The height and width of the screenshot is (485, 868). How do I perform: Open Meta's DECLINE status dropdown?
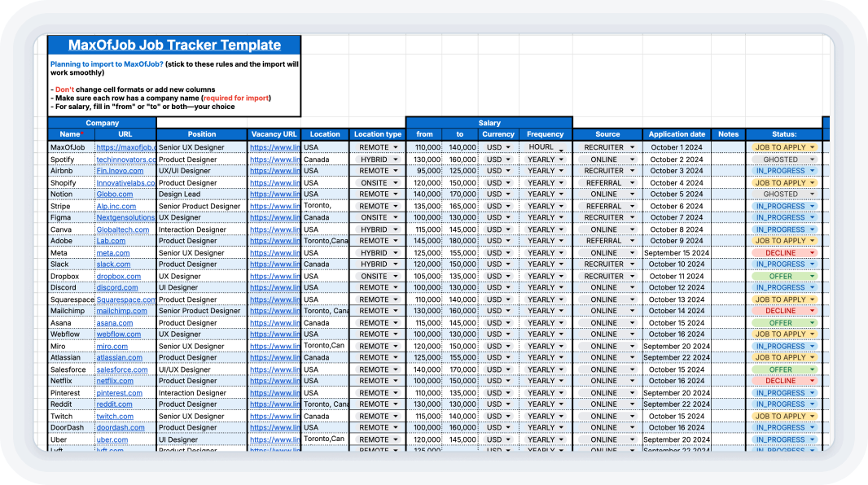tap(783, 252)
